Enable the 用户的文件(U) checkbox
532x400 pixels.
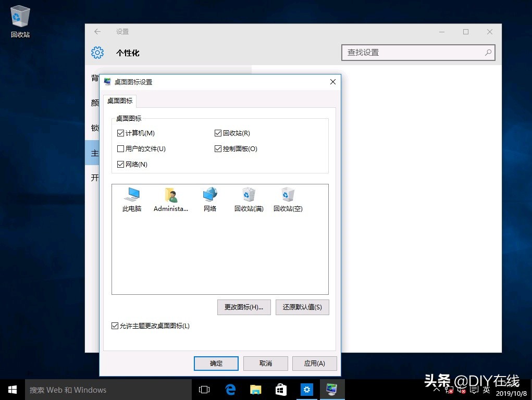(121, 148)
